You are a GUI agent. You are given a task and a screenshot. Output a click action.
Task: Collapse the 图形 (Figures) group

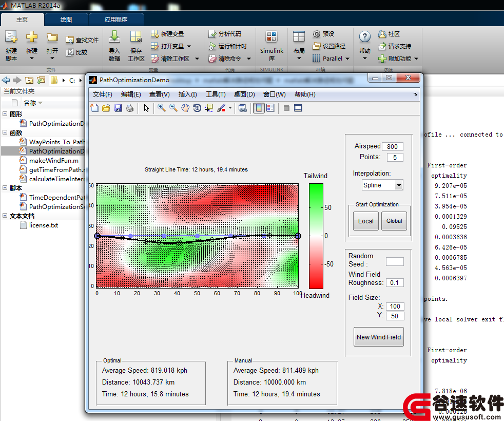(x=5, y=114)
